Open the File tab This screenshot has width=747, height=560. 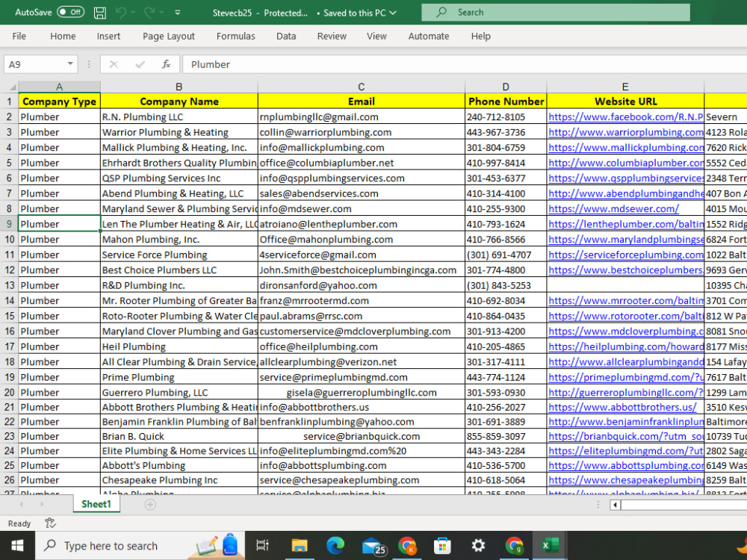[19, 36]
